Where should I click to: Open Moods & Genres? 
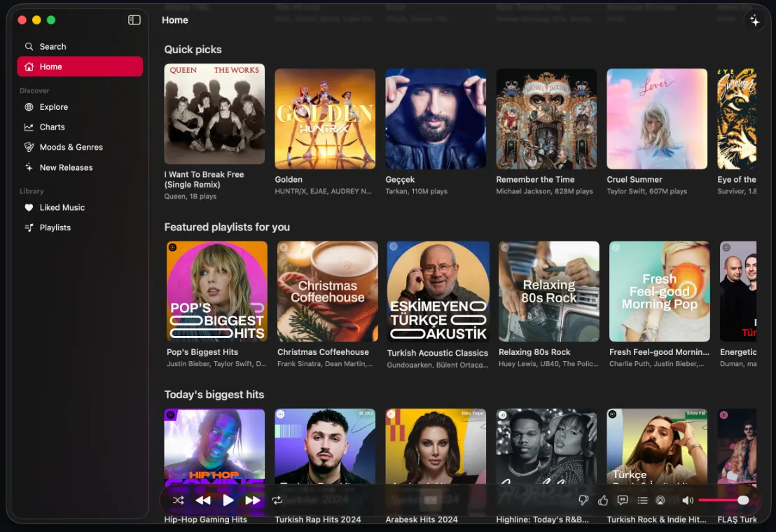click(x=80, y=147)
